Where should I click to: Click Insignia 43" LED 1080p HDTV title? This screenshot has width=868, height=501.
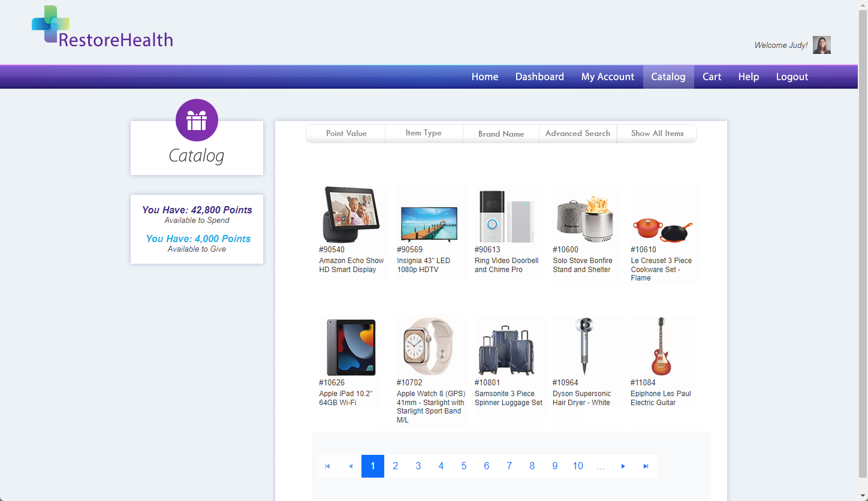click(423, 265)
